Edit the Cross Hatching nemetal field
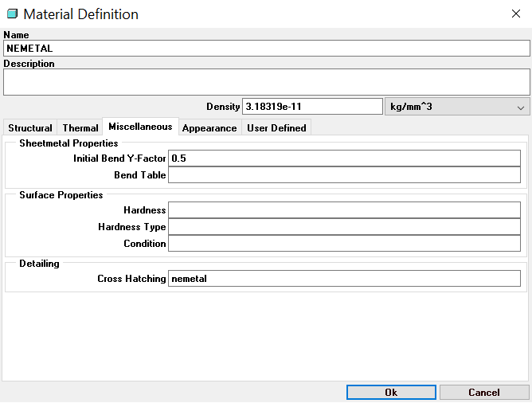 pos(344,279)
